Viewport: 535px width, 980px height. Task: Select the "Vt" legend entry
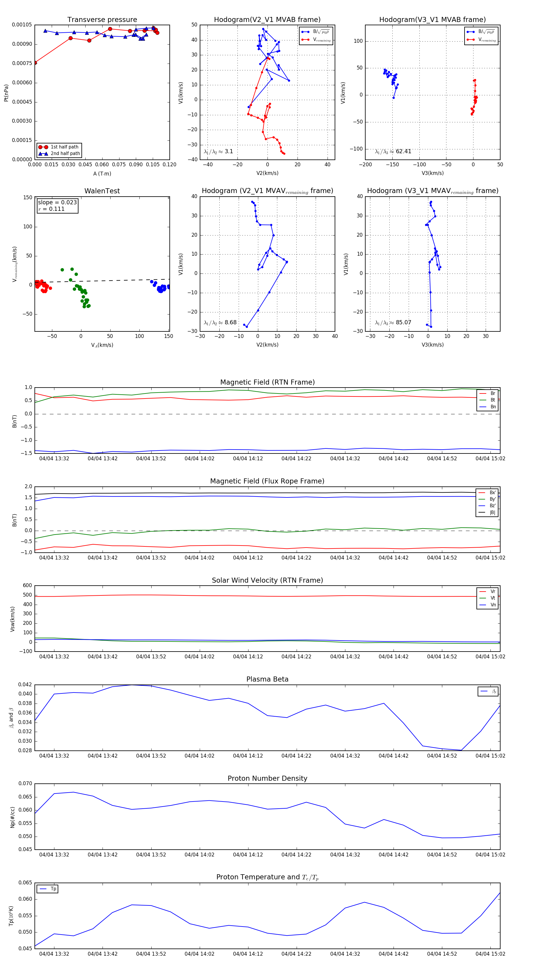click(487, 598)
